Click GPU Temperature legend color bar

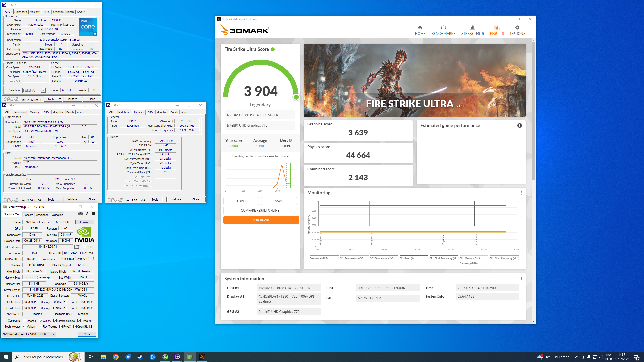pos(384,255)
